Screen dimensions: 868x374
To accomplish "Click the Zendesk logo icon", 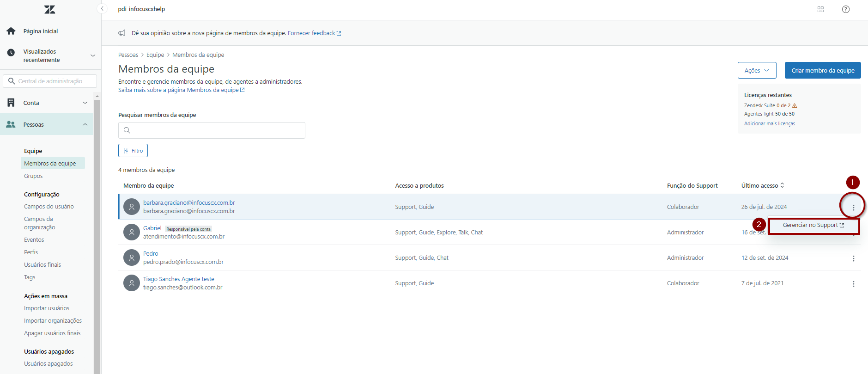I will 49,9.
